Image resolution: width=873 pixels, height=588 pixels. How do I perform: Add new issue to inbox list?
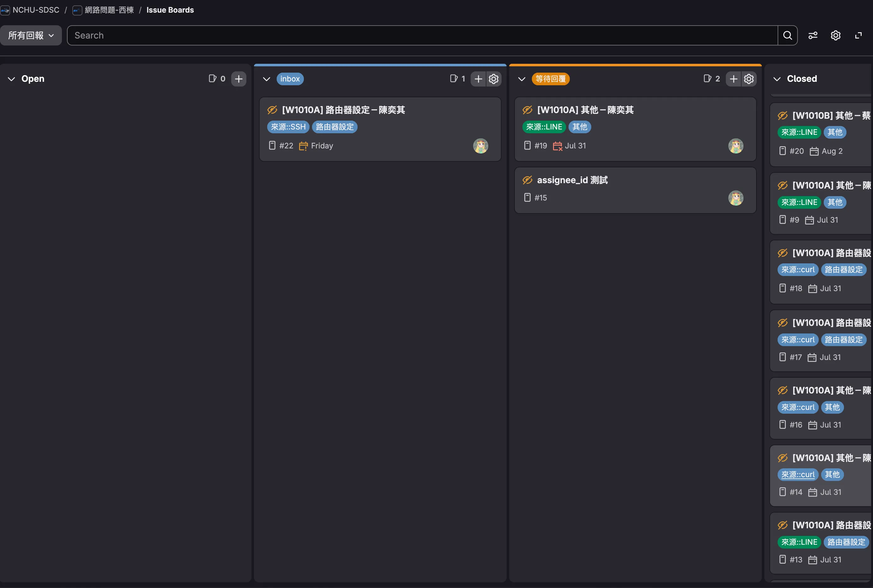pyautogui.click(x=478, y=79)
